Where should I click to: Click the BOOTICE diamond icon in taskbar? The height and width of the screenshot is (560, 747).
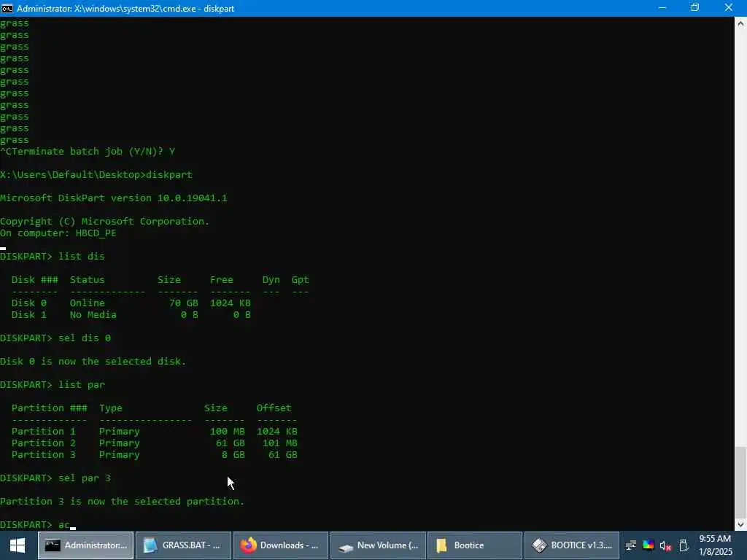tap(539, 545)
